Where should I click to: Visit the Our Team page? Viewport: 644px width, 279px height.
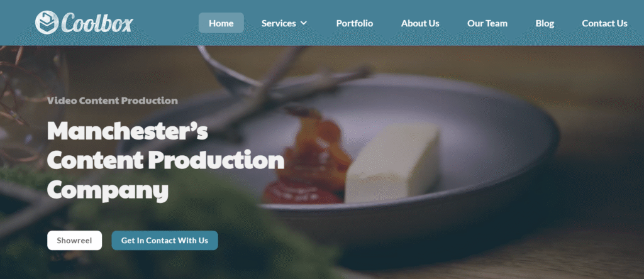(x=487, y=23)
